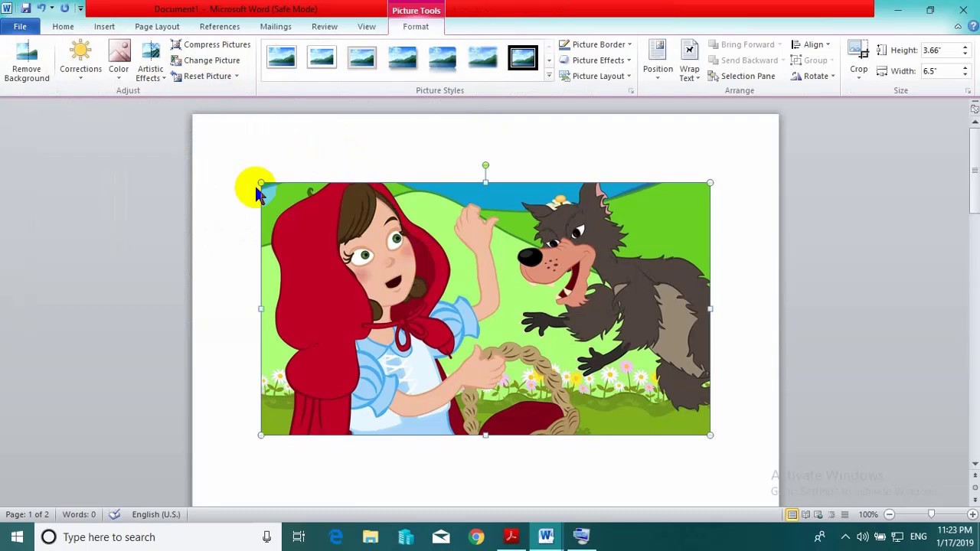Open the Selection Pane
Viewport: 980px width, 551px height.
coord(741,77)
